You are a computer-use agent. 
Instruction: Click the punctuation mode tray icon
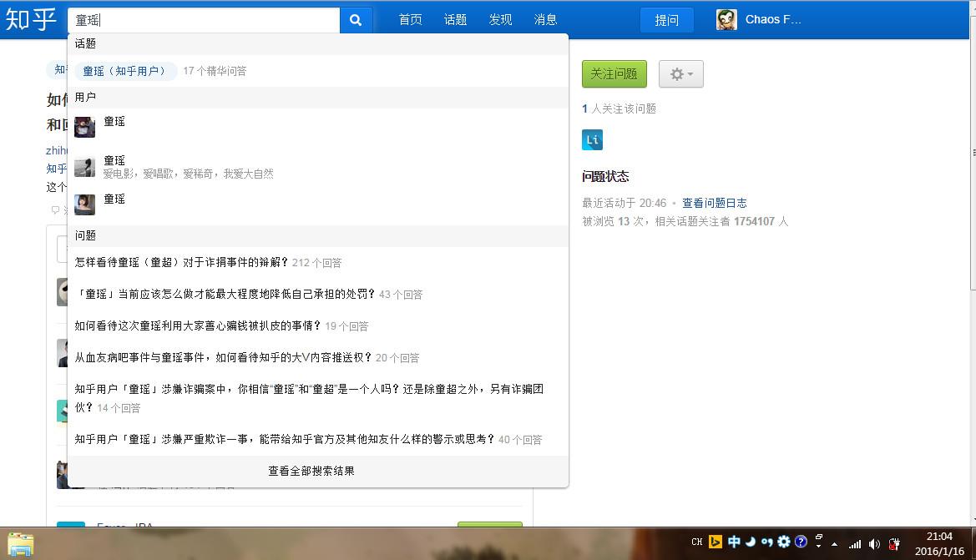[x=766, y=542]
